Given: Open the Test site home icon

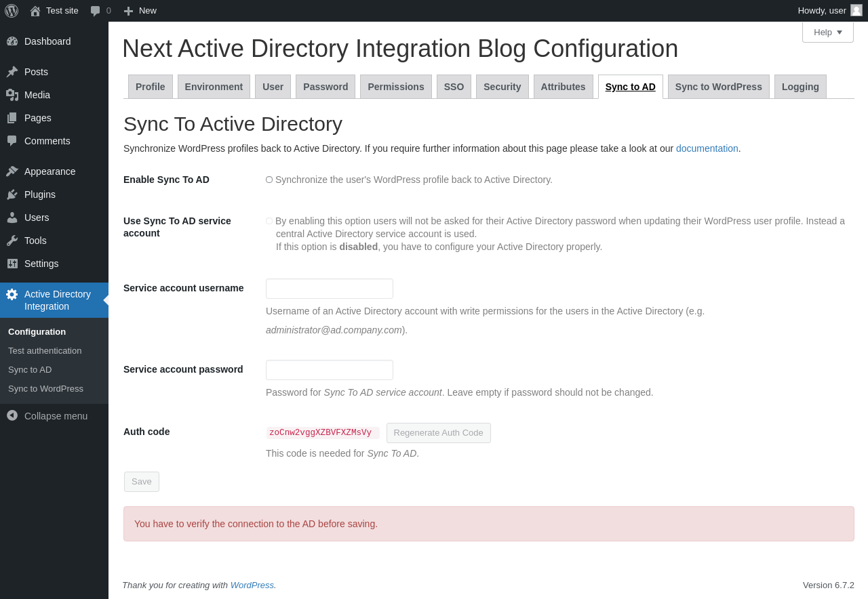Looking at the screenshot, I should (35, 11).
